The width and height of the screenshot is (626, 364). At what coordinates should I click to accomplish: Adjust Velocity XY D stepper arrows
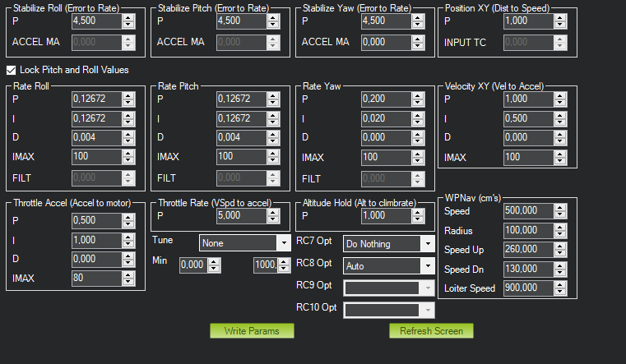click(560, 137)
